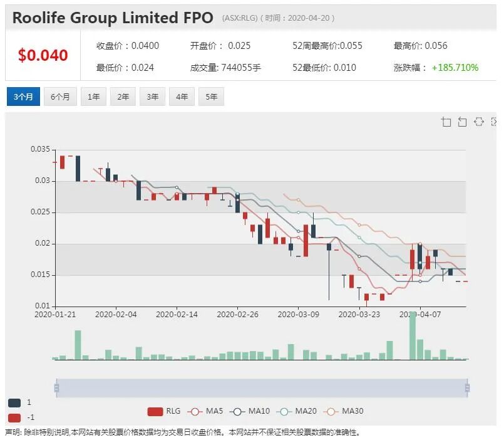The width and height of the screenshot is (504, 440).
Task: Switch to the 4年 range tab
Action: (182, 97)
